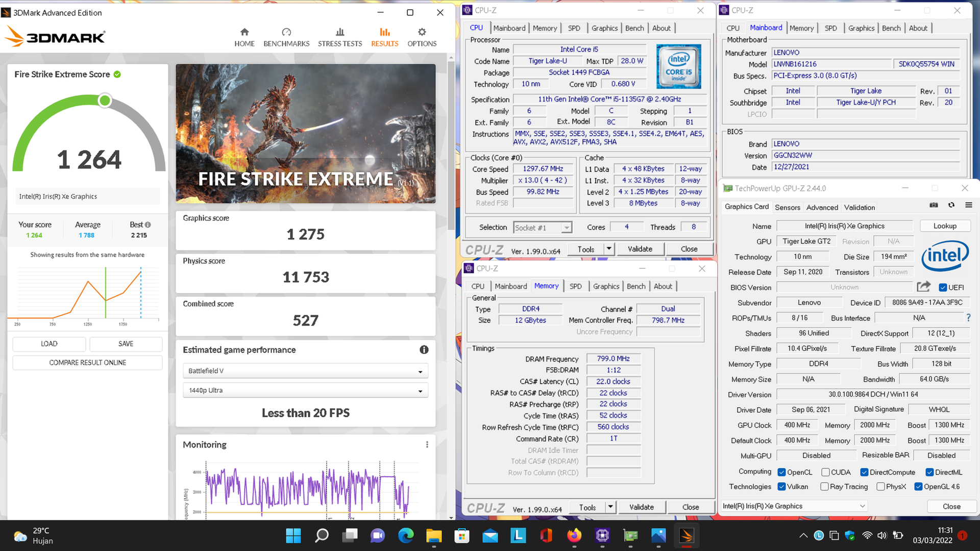The image size is (980, 551).
Task: Click Validate in the CPU-Z CPU window
Action: [640, 249]
